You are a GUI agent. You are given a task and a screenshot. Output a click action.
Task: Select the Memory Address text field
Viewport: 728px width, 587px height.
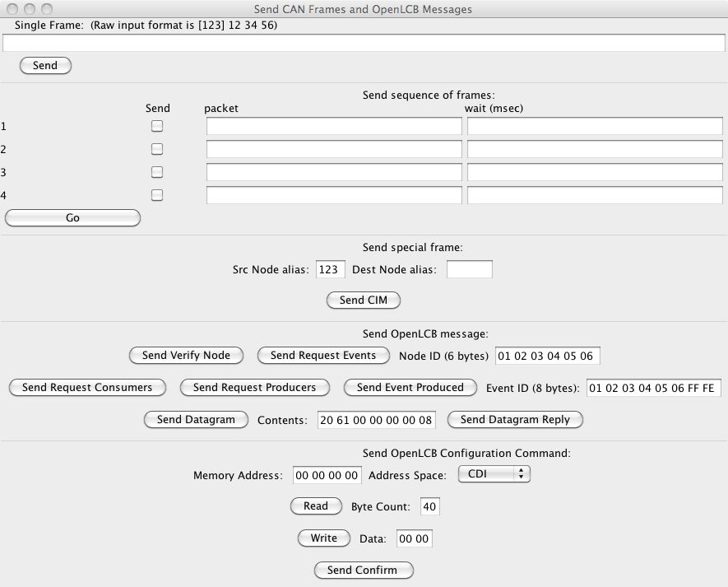[x=327, y=475]
